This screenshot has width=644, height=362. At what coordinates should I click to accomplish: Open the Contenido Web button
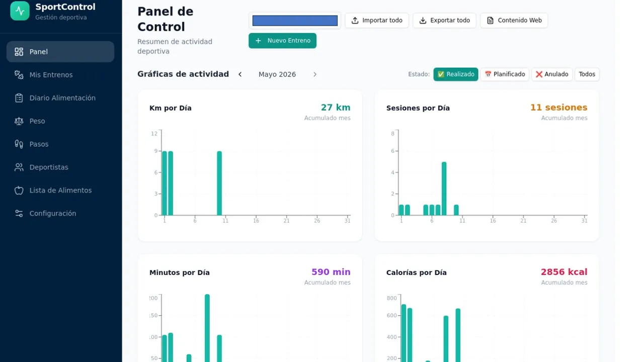514,21
